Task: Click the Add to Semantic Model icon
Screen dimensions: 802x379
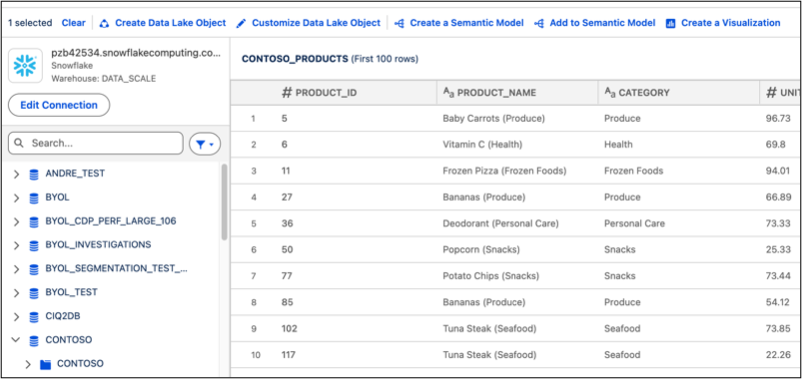Action: 539,23
